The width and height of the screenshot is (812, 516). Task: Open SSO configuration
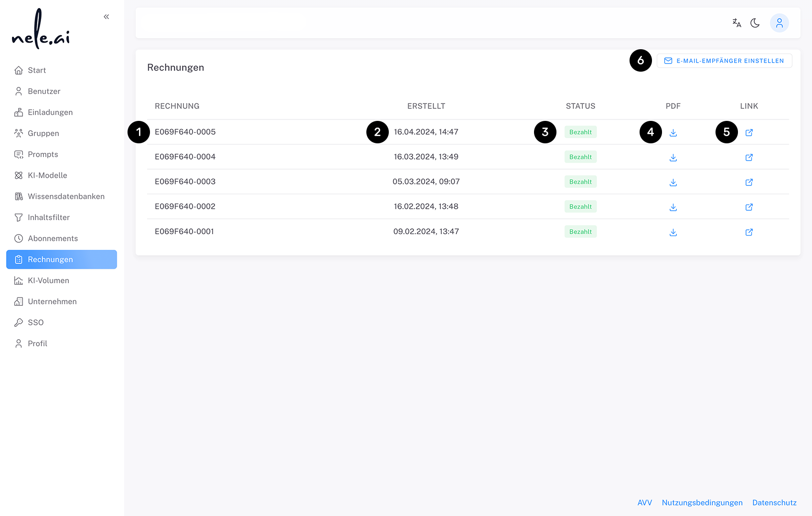click(62, 322)
